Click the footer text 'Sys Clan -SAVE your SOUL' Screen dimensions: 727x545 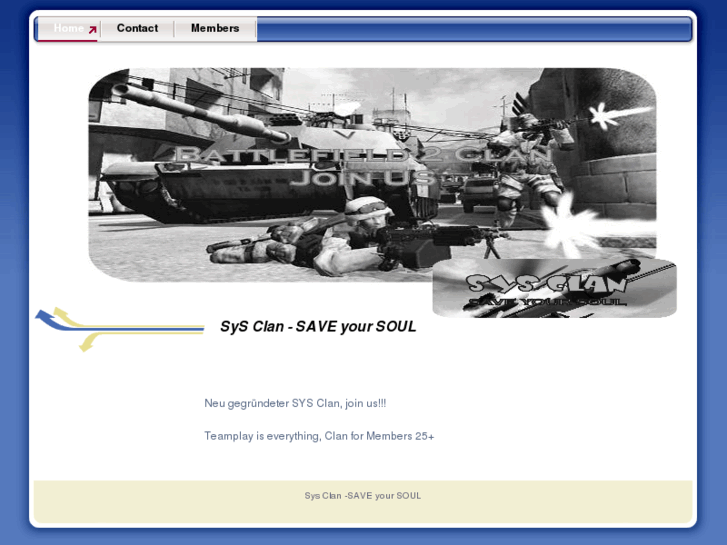coord(363,496)
